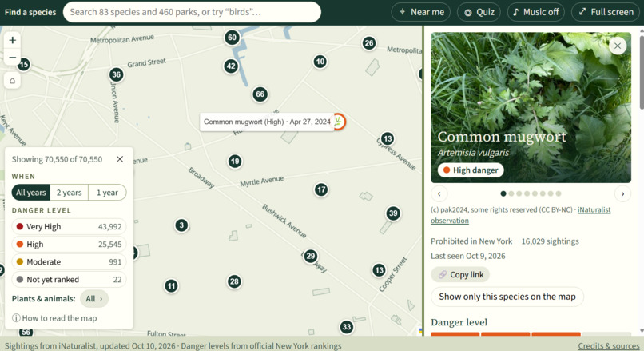
Task: Show next photo with right arrow
Action: pyautogui.click(x=622, y=193)
